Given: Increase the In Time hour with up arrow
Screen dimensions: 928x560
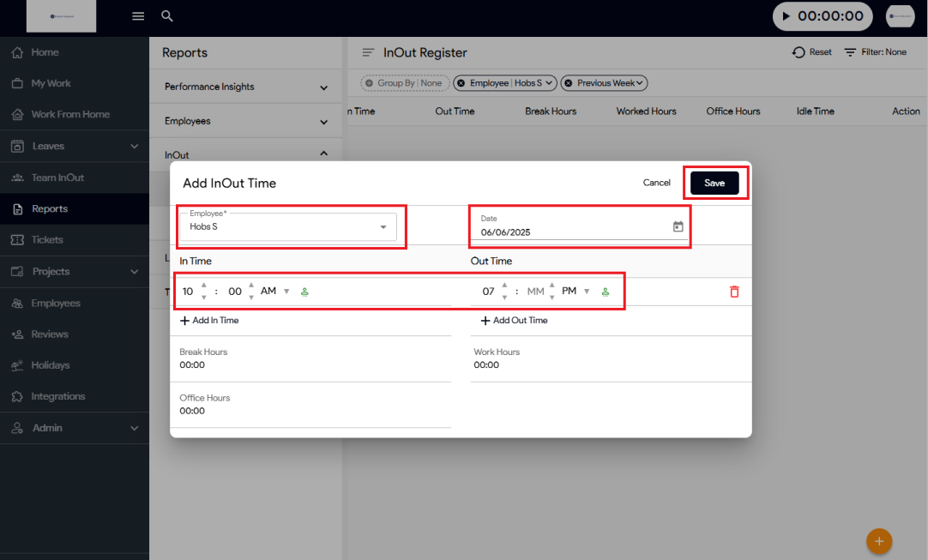Looking at the screenshot, I should pyautogui.click(x=203, y=286).
